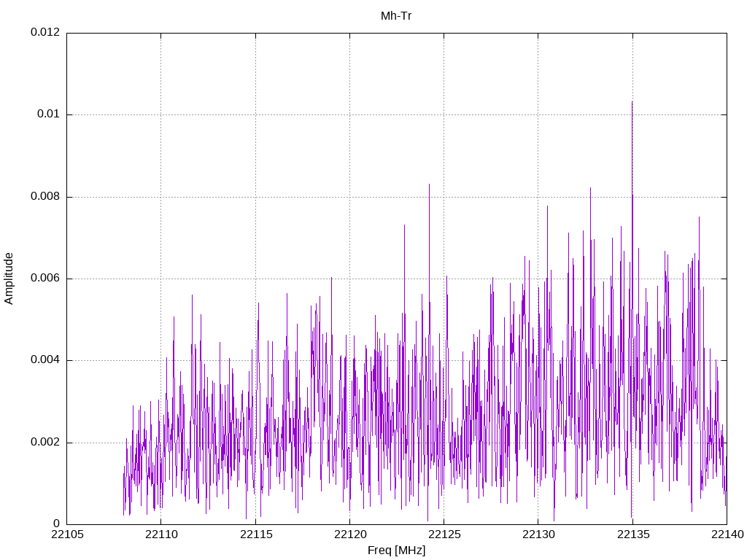Click the y-axis tick 0.004
This screenshot has height=560, width=747.
pyautogui.click(x=45, y=360)
